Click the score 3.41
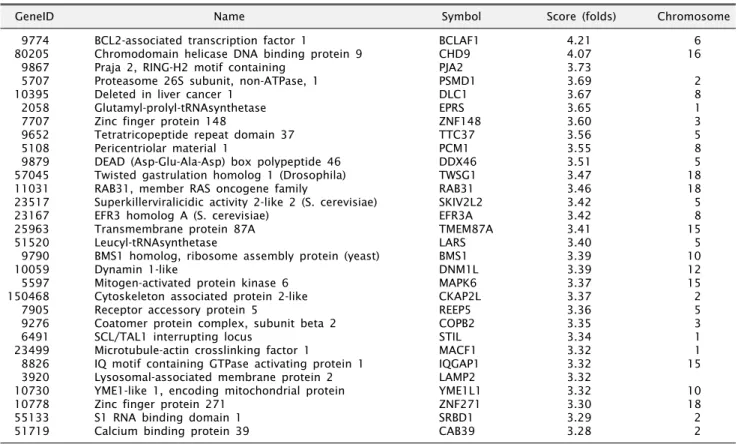Screen dimensions: 741x444 tap(579, 229)
